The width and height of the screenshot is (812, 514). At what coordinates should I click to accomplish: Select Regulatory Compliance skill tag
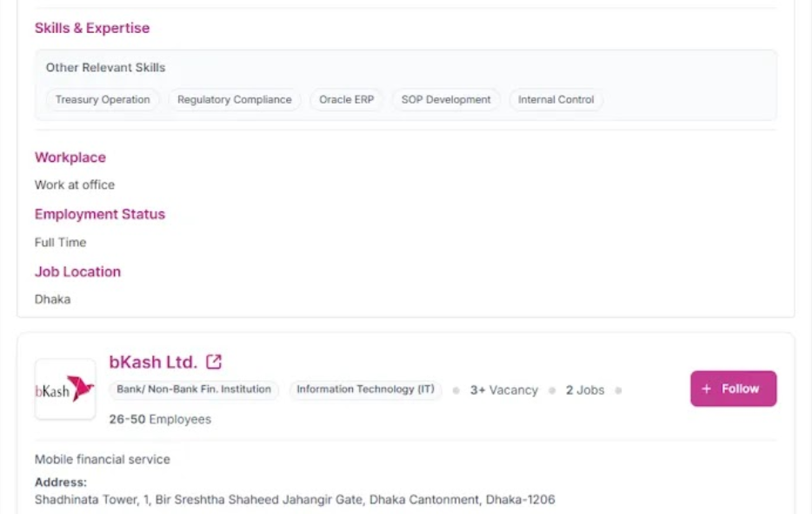click(x=235, y=99)
